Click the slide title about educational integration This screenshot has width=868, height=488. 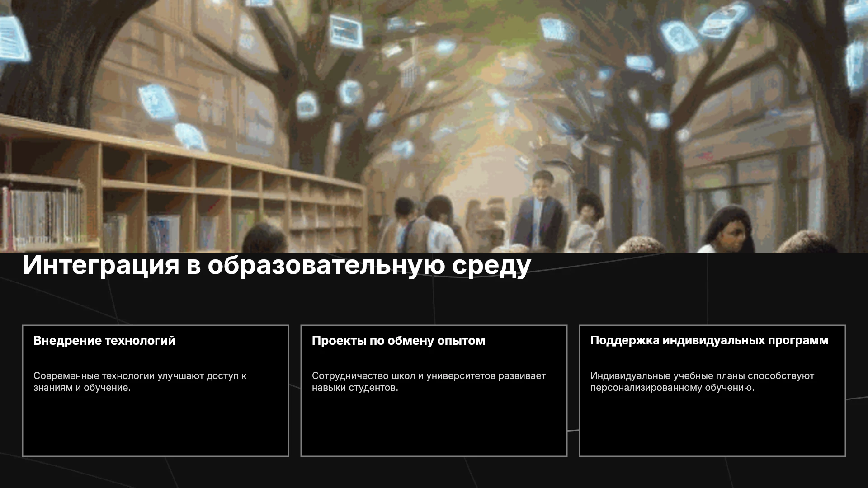277,265
